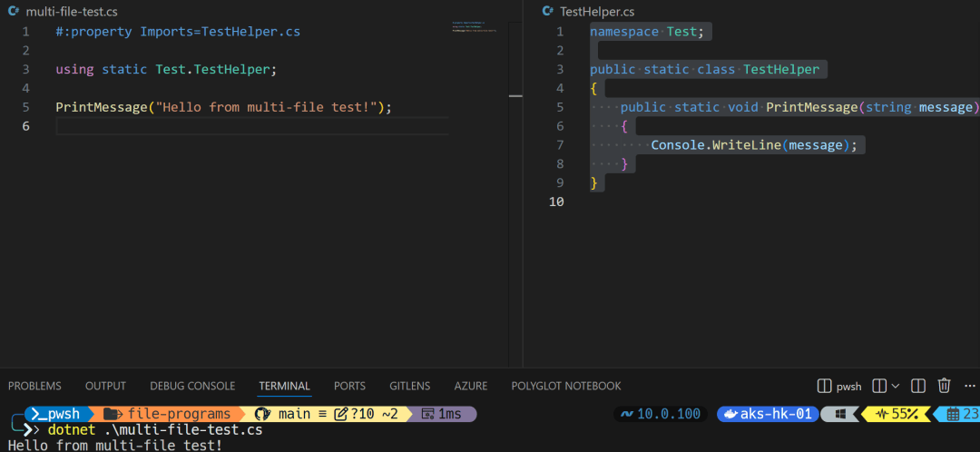Click the 1ms execution time segment

[443, 414]
